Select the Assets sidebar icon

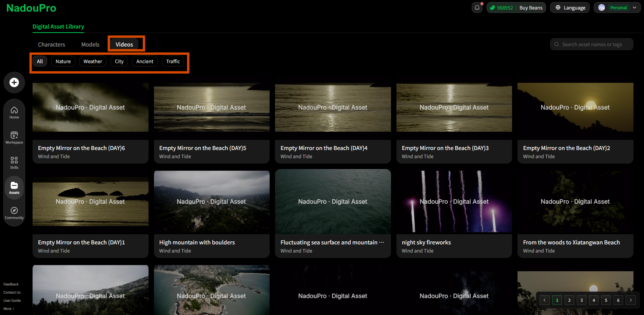tap(14, 188)
